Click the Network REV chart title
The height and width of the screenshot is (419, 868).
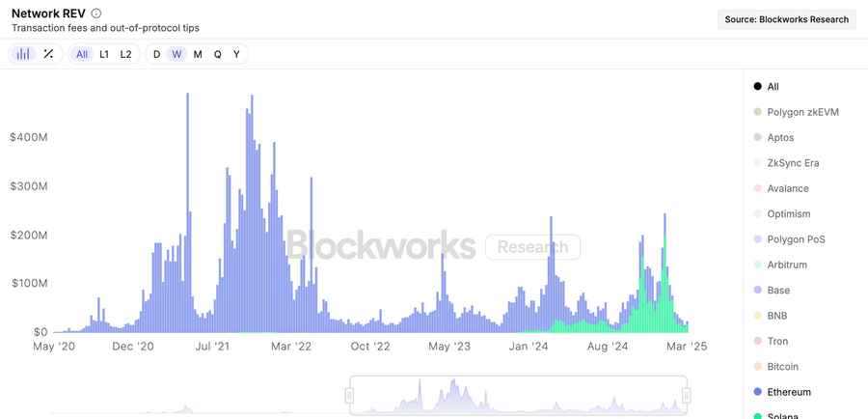point(49,14)
